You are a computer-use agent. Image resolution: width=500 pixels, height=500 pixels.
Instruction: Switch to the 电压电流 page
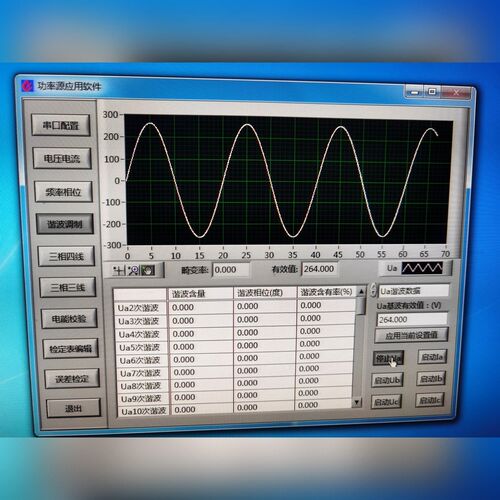(62, 158)
